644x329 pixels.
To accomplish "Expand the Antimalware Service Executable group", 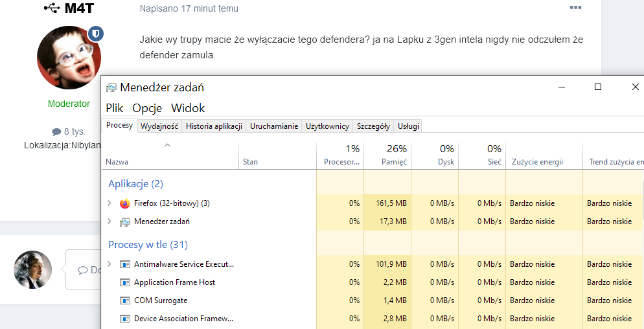I will tap(109, 264).
